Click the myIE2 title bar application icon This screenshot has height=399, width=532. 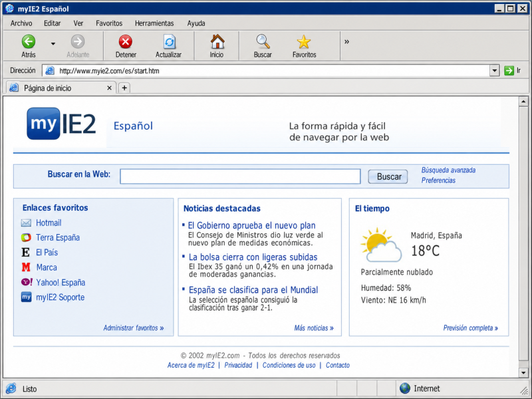(10, 8)
